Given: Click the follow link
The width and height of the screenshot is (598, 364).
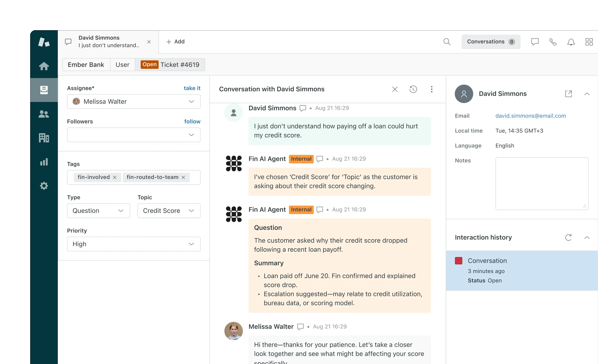Looking at the screenshot, I should click(x=192, y=121).
